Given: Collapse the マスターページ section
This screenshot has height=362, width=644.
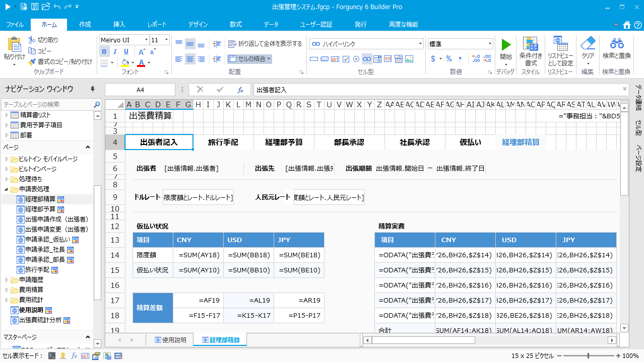Looking at the screenshot, I should [x=88, y=337].
